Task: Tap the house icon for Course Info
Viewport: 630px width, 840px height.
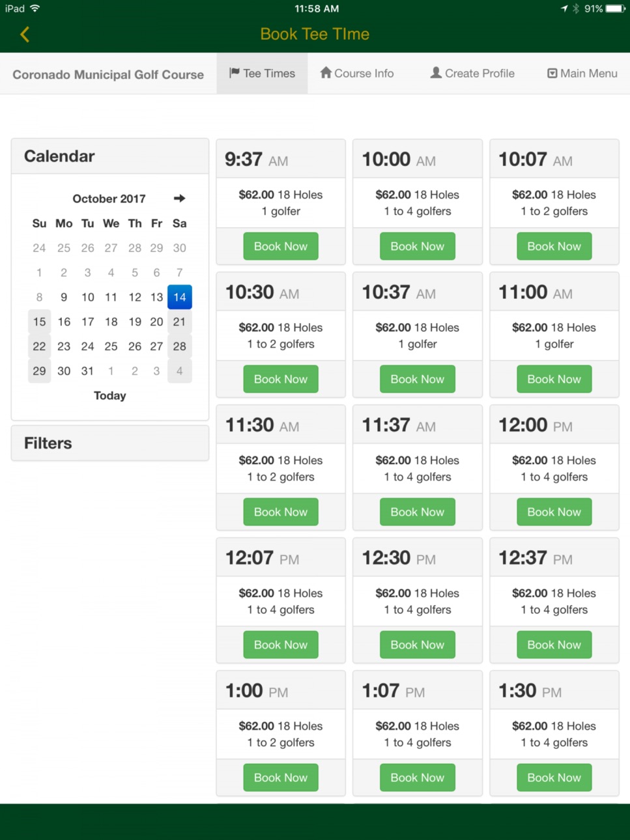Action: [x=326, y=72]
